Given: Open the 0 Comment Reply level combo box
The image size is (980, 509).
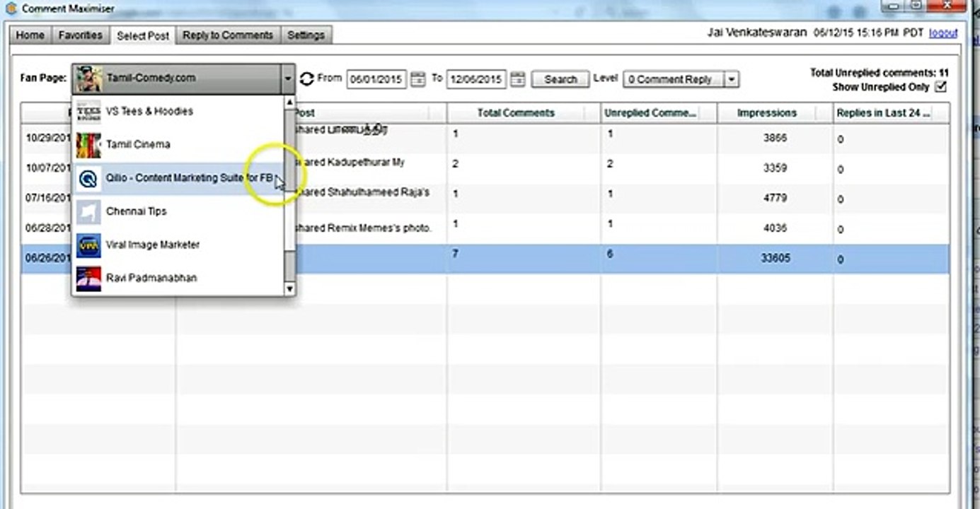Looking at the screenshot, I should coord(681,80).
